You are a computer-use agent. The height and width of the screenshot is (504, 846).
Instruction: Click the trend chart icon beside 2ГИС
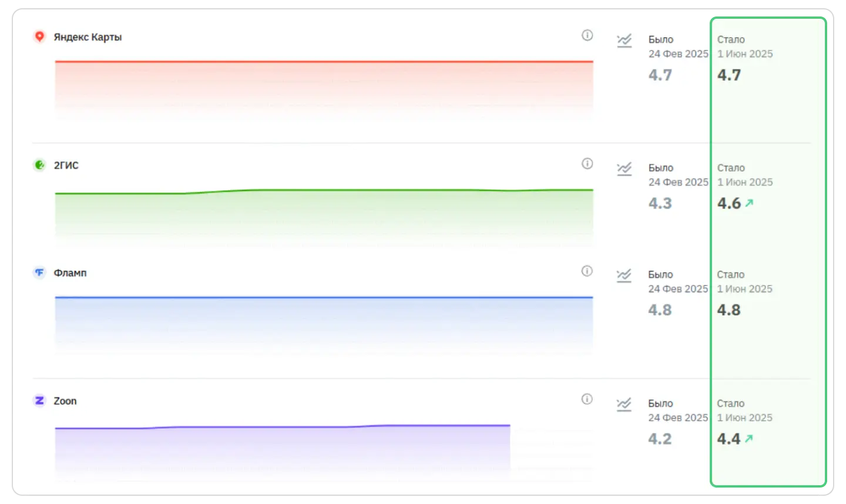624,169
